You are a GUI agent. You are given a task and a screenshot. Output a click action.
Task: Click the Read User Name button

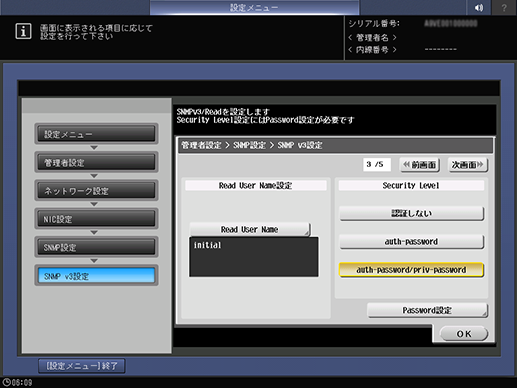(250, 229)
